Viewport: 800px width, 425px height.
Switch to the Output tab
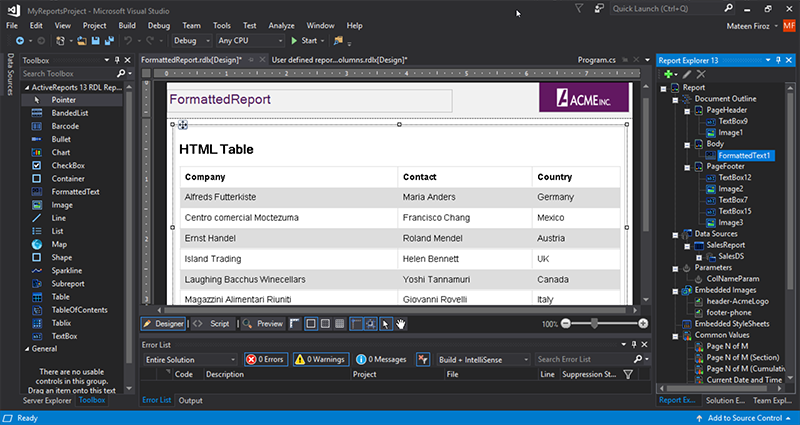pyautogui.click(x=190, y=401)
